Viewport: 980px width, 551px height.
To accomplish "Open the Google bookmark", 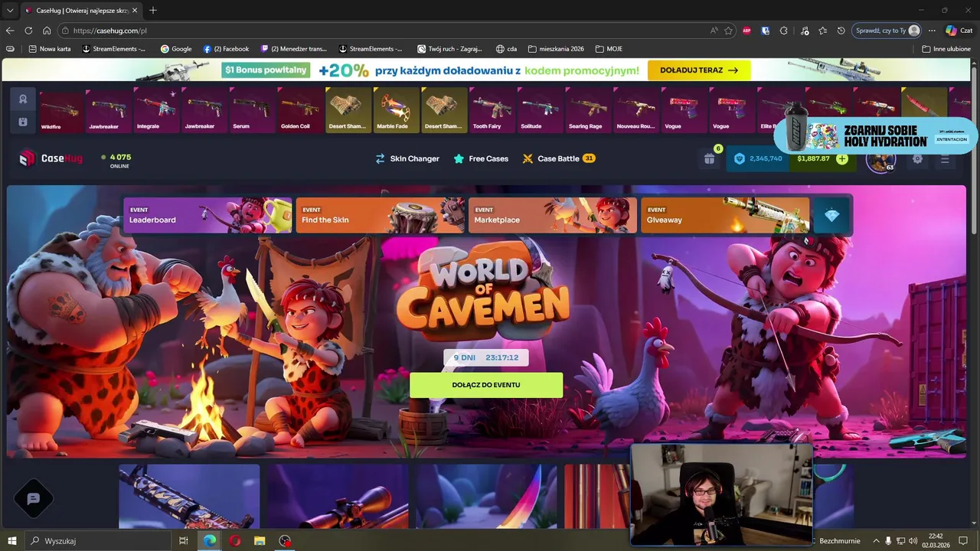I will [175, 48].
